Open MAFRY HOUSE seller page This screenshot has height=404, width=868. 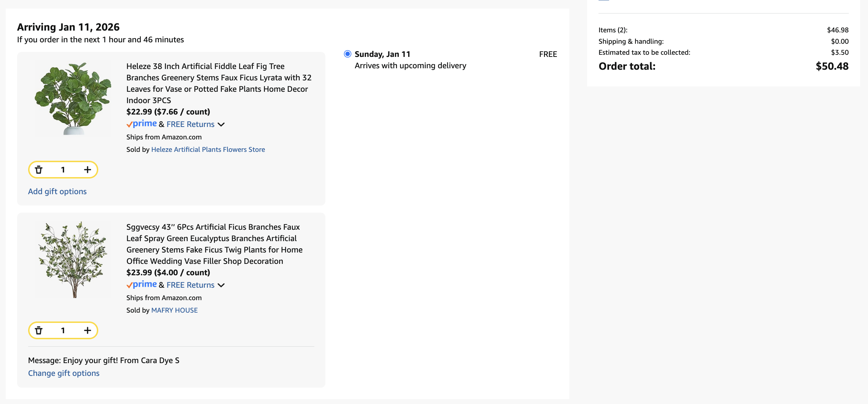coord(174,310)
